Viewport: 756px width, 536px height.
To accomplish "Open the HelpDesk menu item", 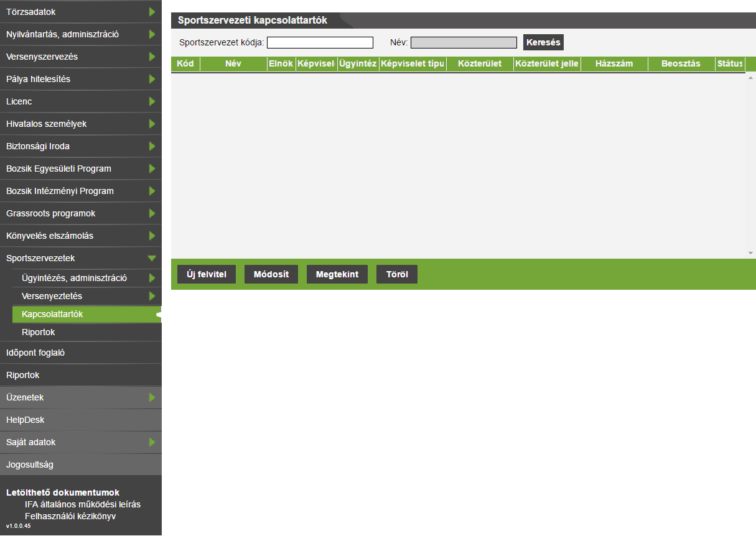I will click(81, 420).
